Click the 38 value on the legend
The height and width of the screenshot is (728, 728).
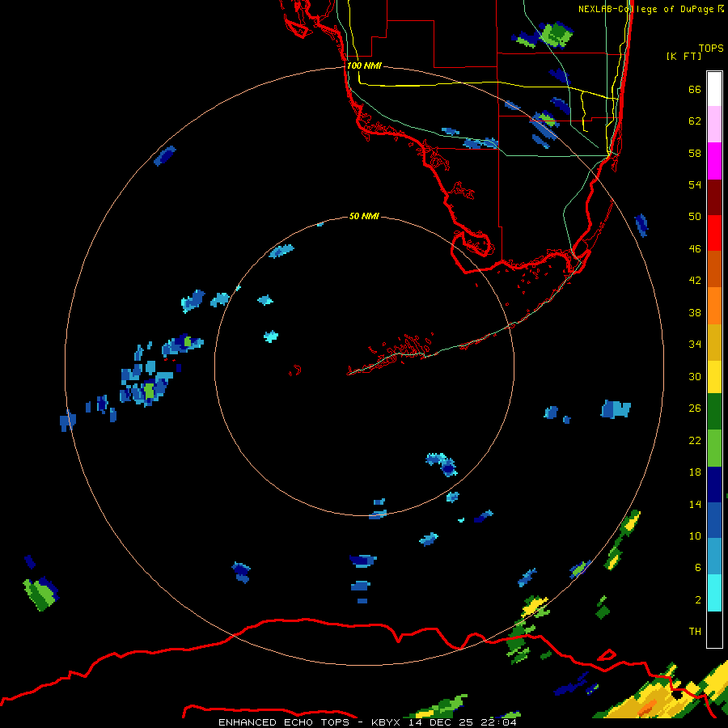695,312
